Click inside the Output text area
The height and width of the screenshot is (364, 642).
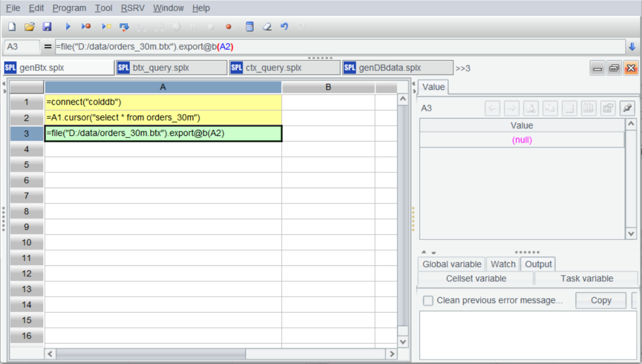pyautogui.click(x=528, y=335)
